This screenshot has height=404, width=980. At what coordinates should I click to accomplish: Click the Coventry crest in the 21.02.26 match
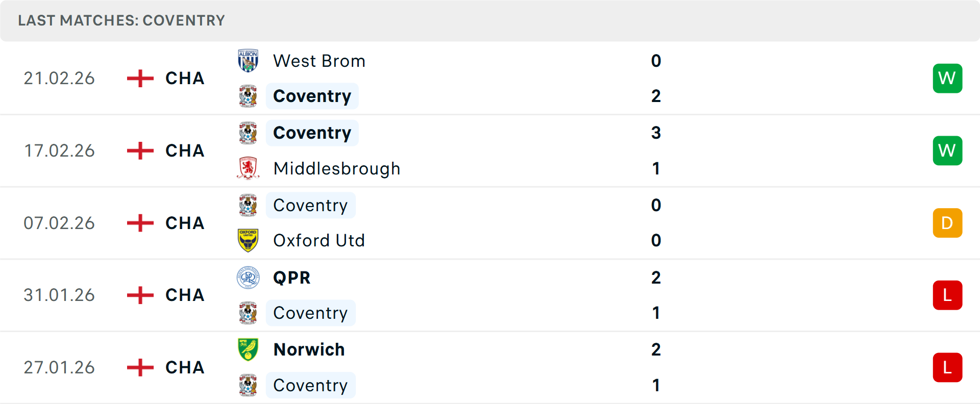coord(248,96)
